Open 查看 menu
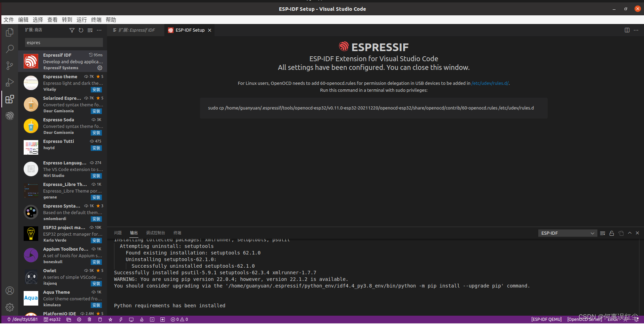Screen dimensions: 644x324 tap(53, 20)
